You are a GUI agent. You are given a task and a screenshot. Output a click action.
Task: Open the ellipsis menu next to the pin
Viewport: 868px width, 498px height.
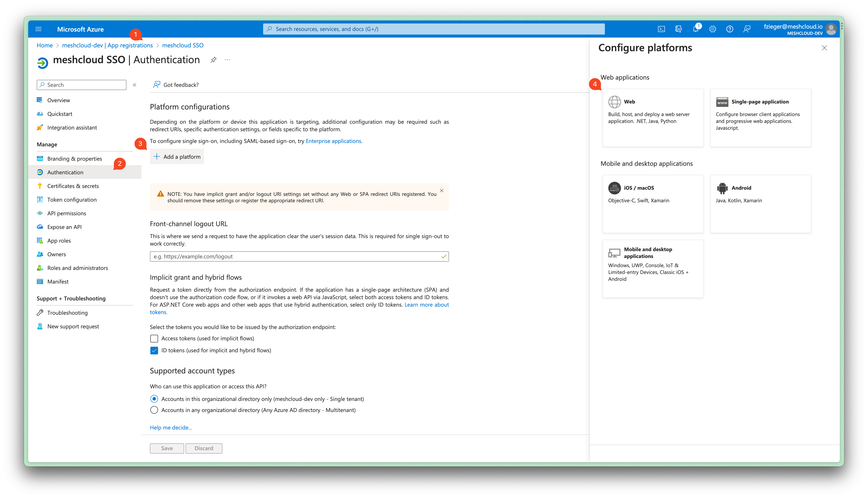coord(227,60)
